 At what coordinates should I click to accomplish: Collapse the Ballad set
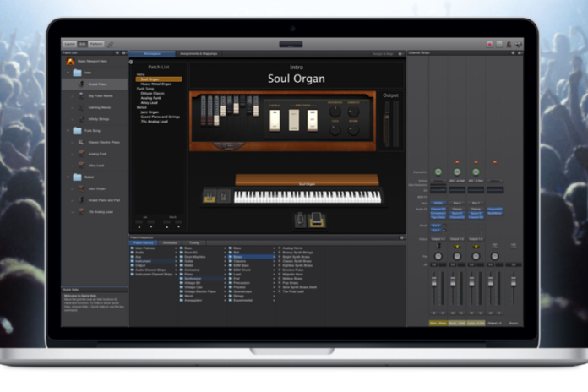tap(66, 177)
